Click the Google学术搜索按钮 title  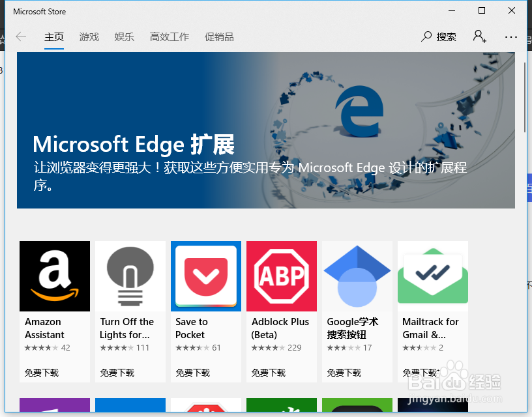point(353,328)
